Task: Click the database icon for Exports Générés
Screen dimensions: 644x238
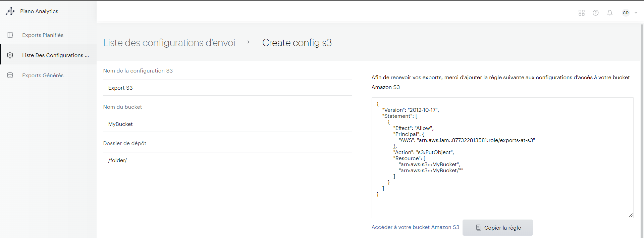Action: click(10, 75)
